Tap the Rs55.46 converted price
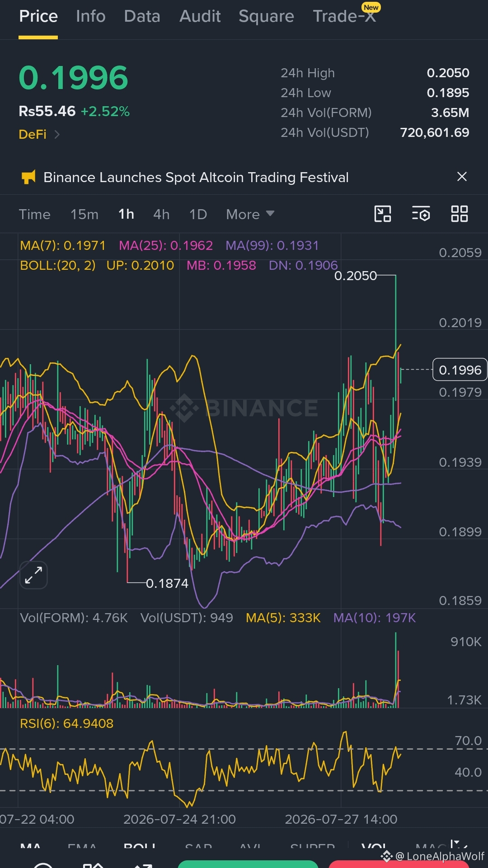 tap(47, 111)
